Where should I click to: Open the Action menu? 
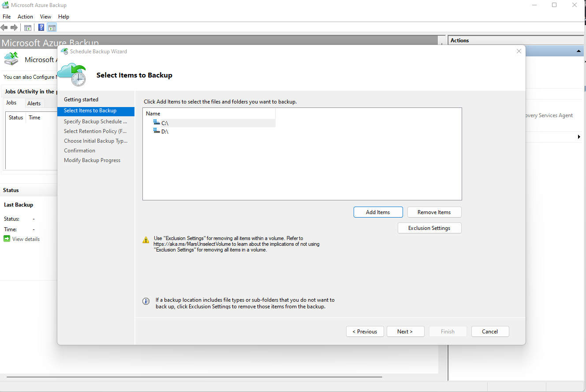coord(25,17)
